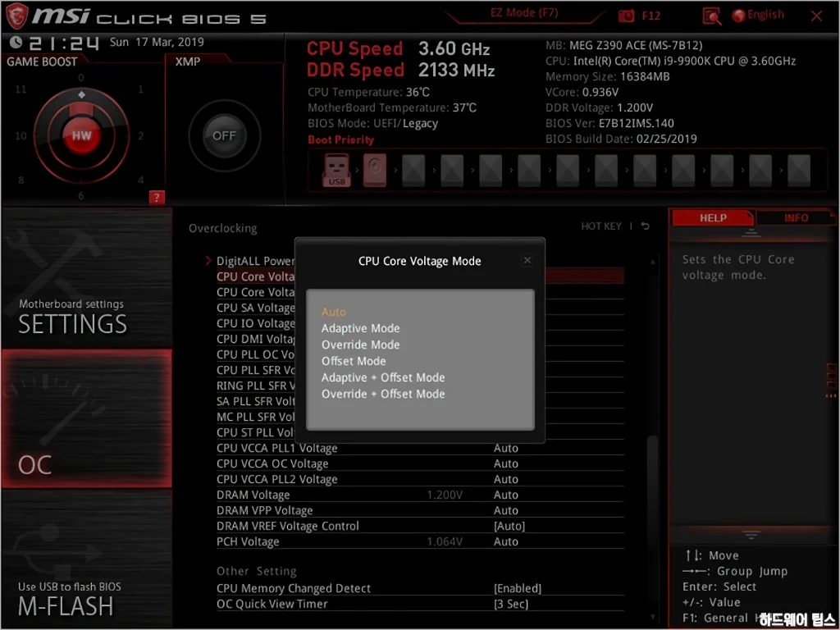Switch to the HELP tab
The width and height of the screenshot is (840, 630).
pos(713,218)
